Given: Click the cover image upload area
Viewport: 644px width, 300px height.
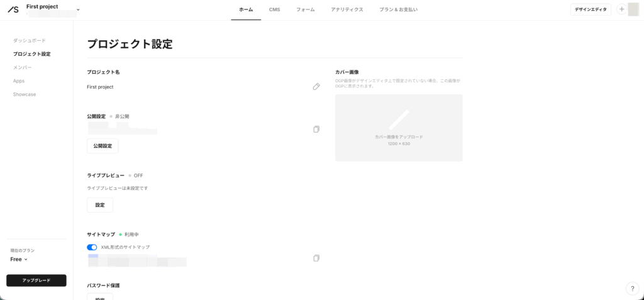Looking at the screenshot, I should tap(399, 128).
